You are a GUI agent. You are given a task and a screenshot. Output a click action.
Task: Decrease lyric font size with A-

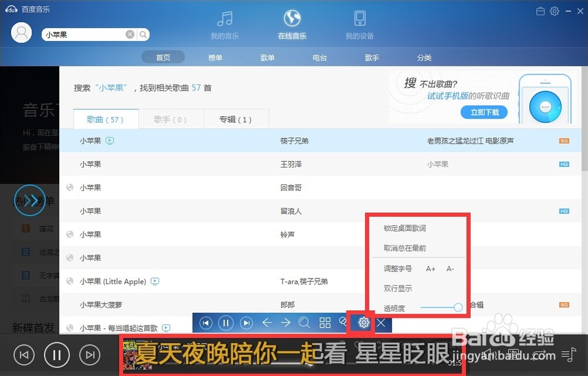pyautogui.click(x=450, y=268)
